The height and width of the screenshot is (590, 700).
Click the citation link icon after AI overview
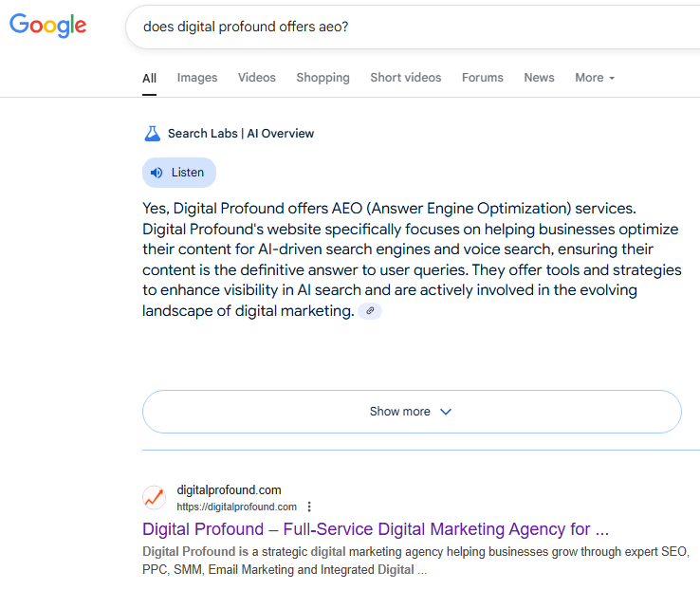point(370,310)
